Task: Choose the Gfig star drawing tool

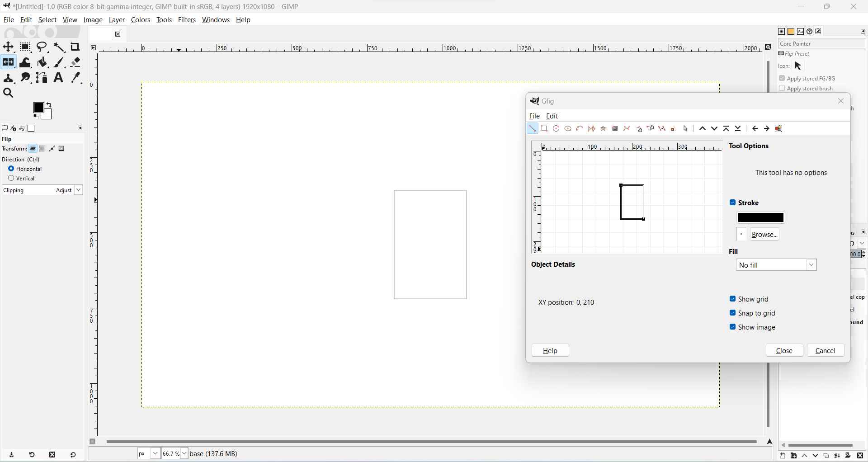Action: pos(604,129)
